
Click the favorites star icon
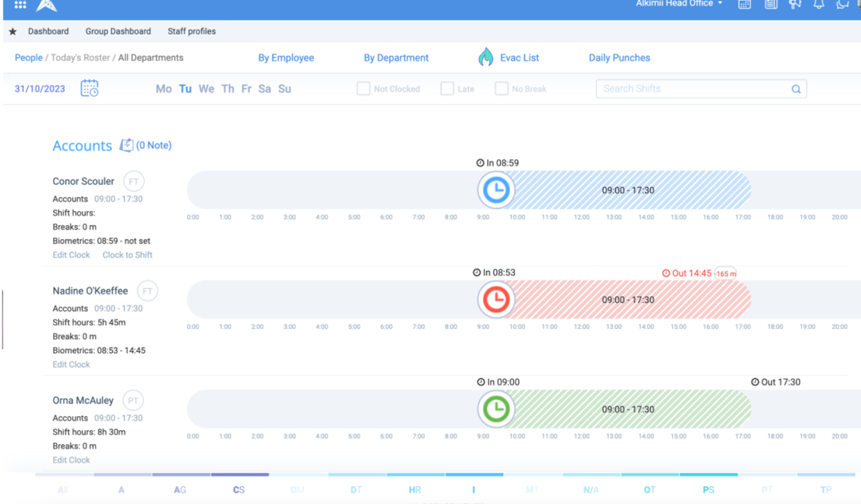(13, 31)
